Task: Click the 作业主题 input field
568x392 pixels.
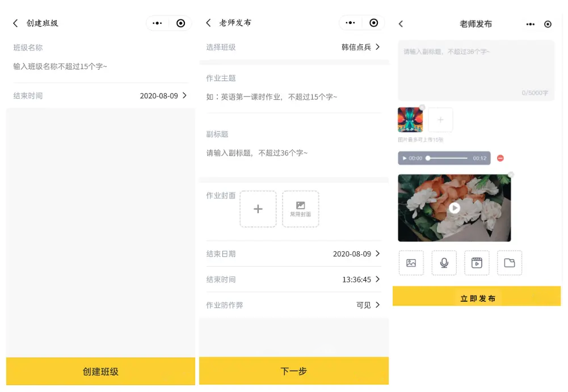Action: pos(293,97)
